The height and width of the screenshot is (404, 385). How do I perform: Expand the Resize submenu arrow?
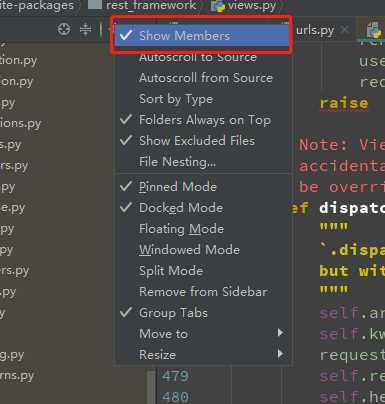click(x=281, y=354)
